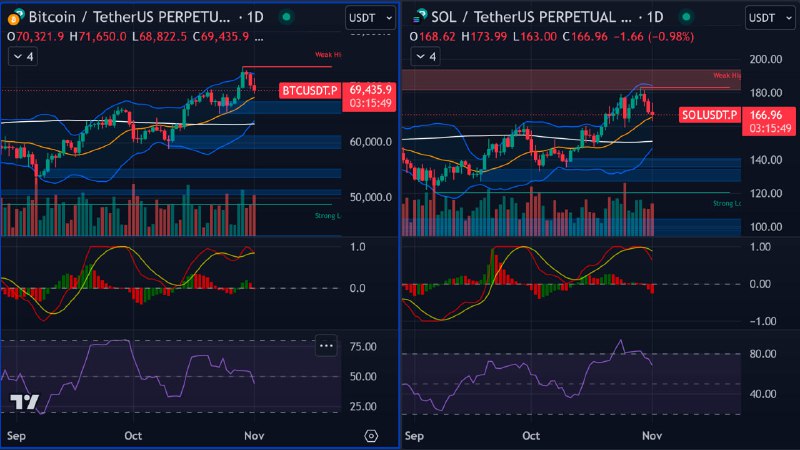
Task: Click the 80.00 RSI axis label on SOL
Action: point(763,354)
